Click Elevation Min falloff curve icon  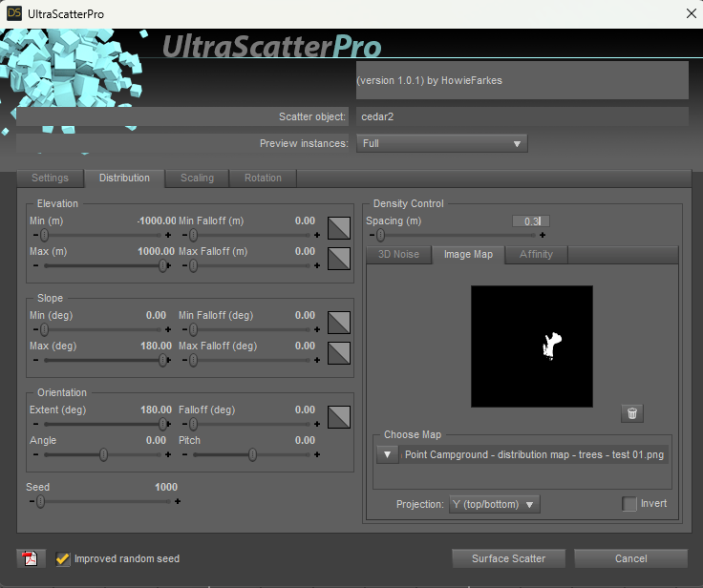click(339, 228)
